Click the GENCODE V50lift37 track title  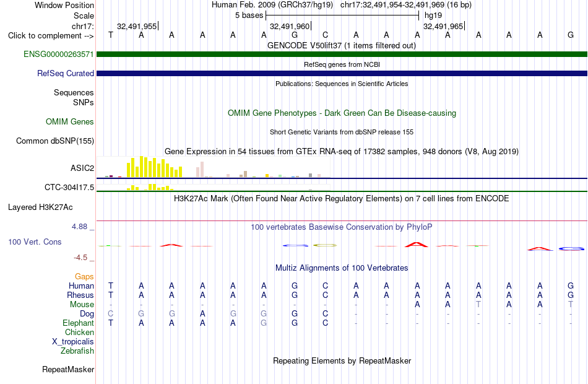click(342, 45)
